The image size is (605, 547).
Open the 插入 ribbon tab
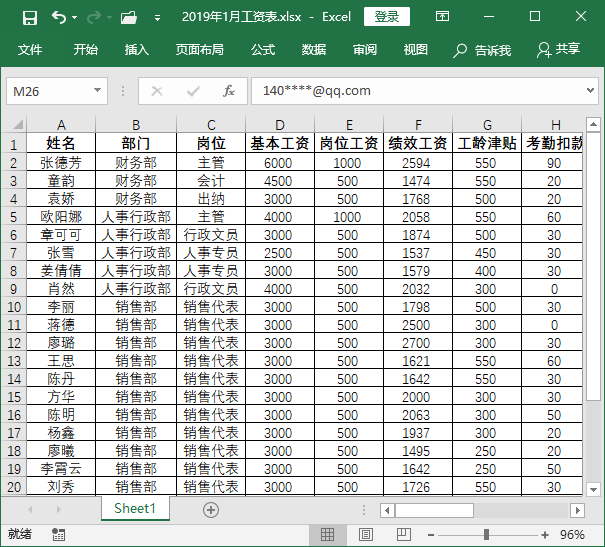coord(136,50)
